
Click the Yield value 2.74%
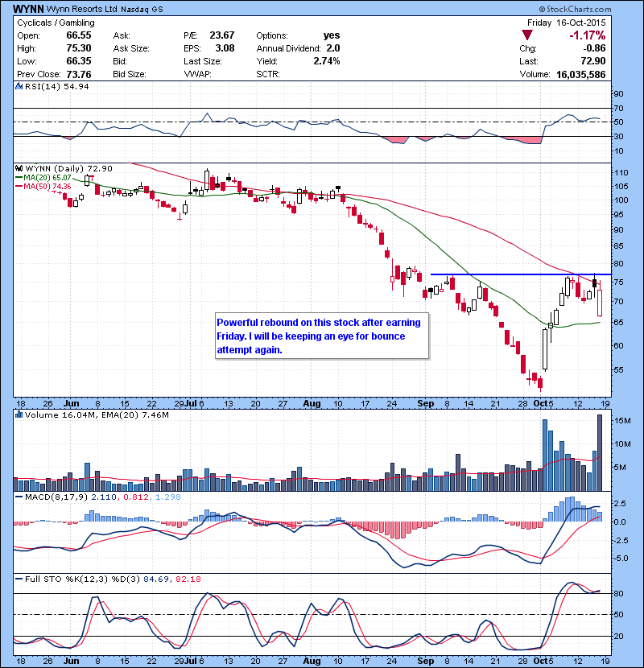click(327, 61)
